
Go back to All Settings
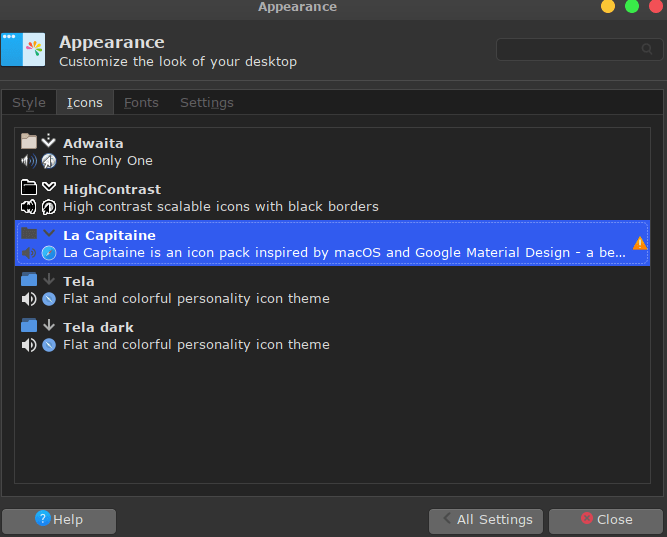coord(486,520)
